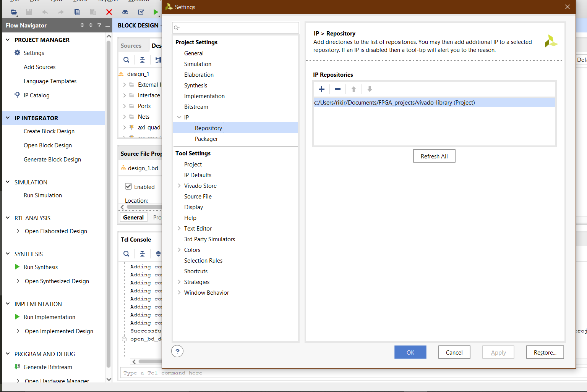The image size is (587, 392).
Task: Expand Strategies settings node
Action: point(179,282)
